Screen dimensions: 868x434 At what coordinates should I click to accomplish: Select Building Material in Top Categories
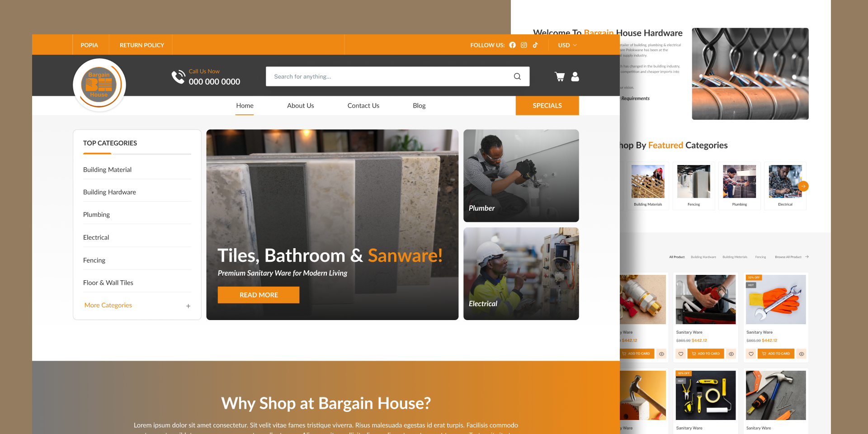(107, 170)
